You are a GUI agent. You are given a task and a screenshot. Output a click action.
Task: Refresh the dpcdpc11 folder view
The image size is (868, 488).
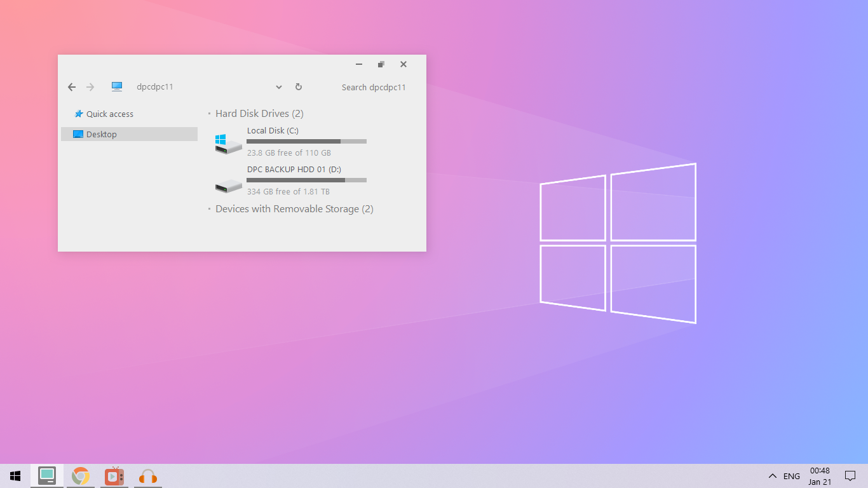tap(299, 87)
